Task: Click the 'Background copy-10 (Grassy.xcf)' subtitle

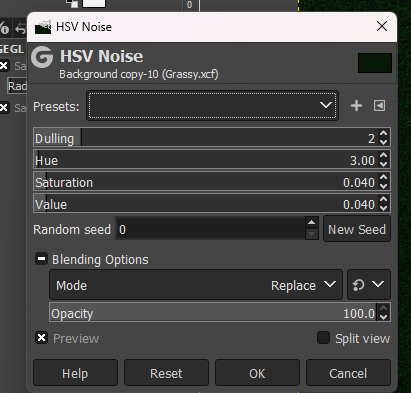Action: tap(139, 74)
